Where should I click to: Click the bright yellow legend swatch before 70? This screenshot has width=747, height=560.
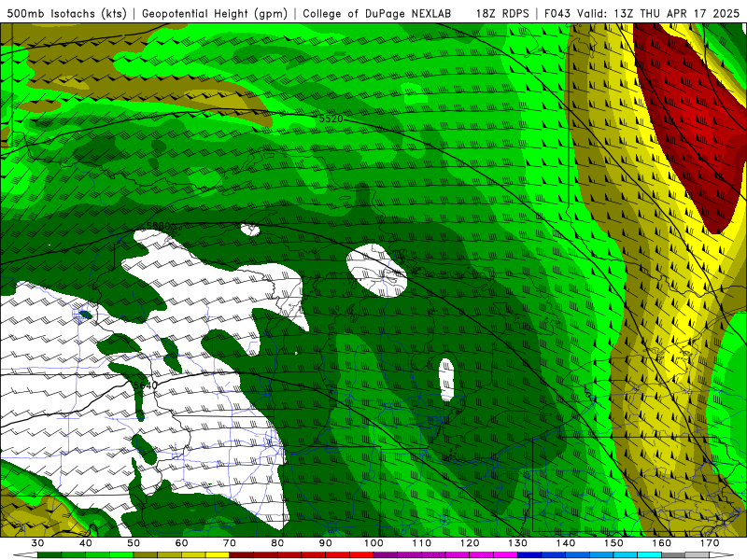click(x=218, y=555)
